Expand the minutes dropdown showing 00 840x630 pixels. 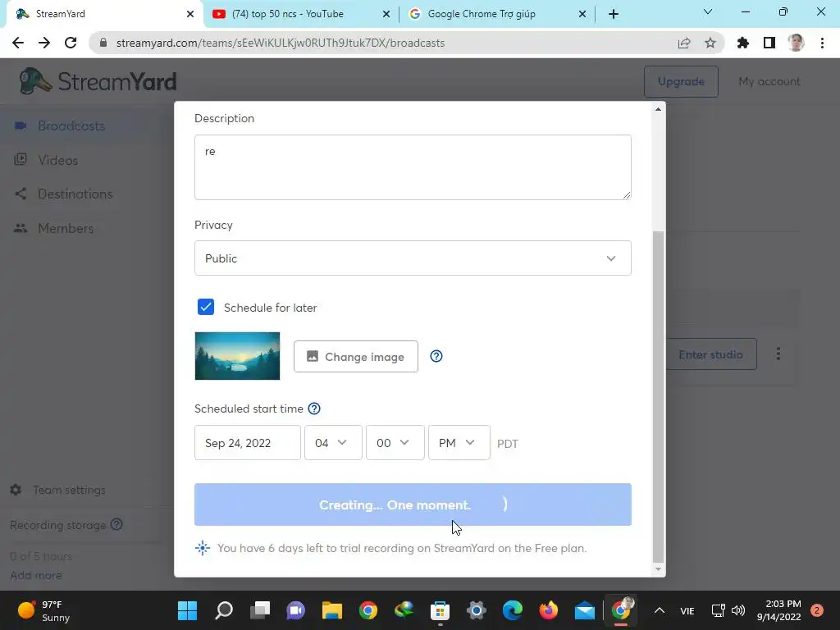[395, 442]
